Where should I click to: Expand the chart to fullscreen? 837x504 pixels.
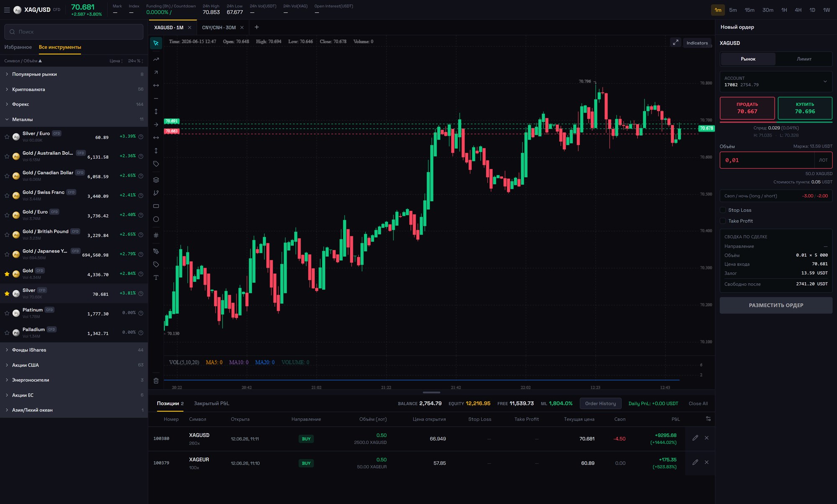tap(675, 43)
